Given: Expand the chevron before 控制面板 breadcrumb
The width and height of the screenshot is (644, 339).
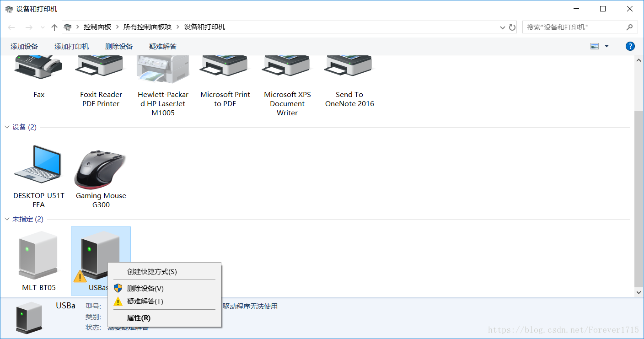Looking at the screenshot, I should (x=78, y=27).
